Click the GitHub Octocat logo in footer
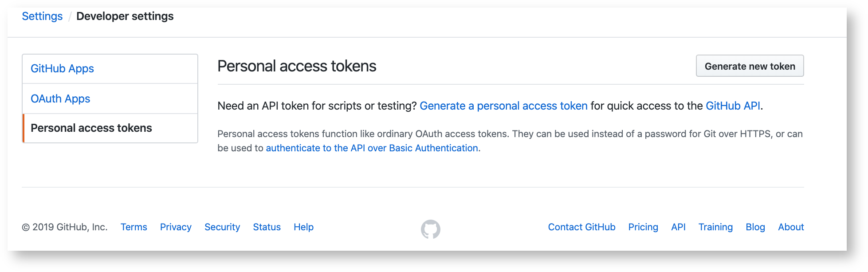This screenshot has width=868, height=272. coord(430,229)
